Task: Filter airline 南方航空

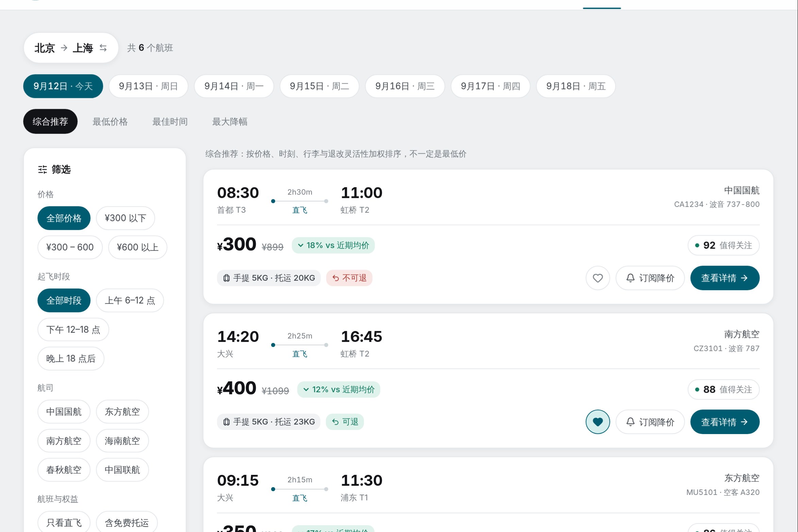Action: [64, 441]
